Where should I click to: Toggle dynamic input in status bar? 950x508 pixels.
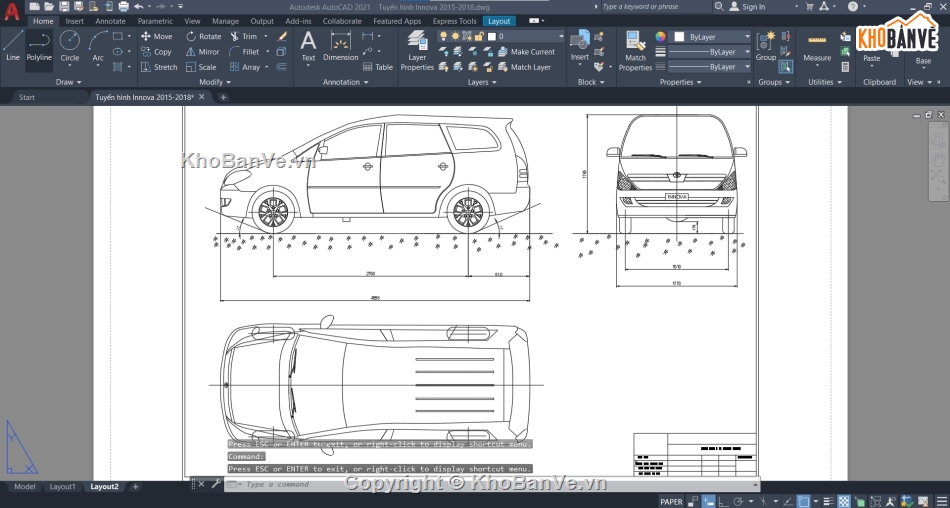pos(708,502)
